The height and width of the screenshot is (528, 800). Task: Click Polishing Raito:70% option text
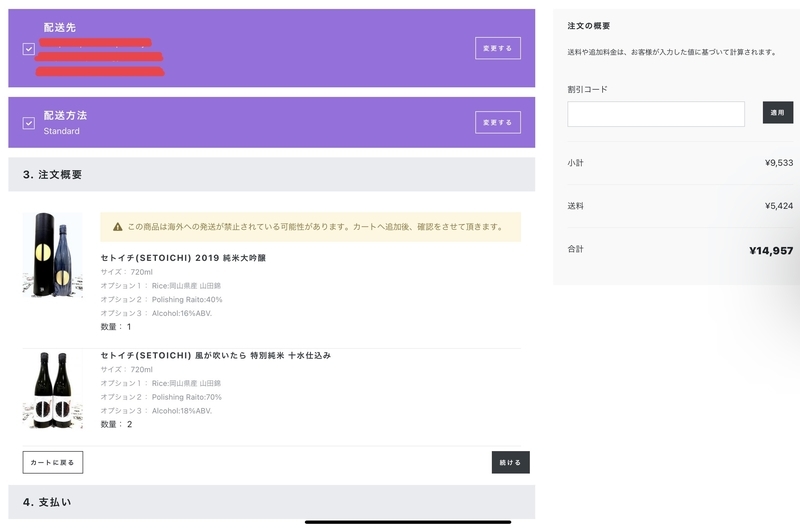point(187,397)
